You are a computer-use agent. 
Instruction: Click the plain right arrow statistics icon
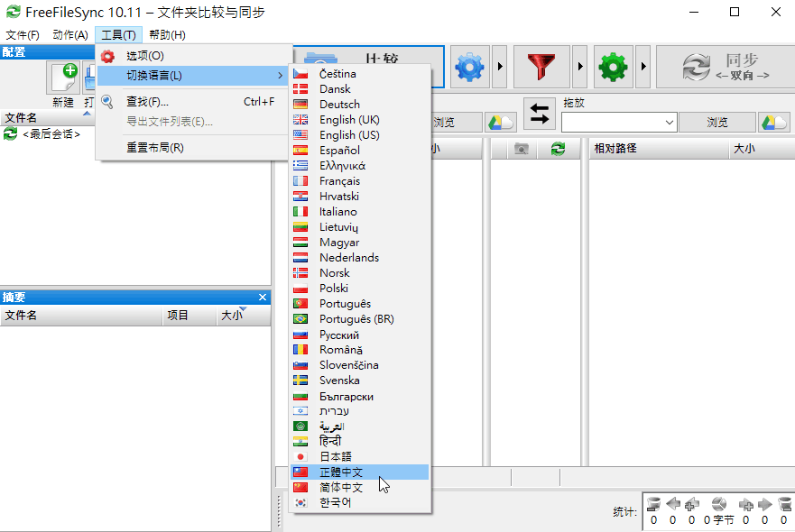[764, 504]
